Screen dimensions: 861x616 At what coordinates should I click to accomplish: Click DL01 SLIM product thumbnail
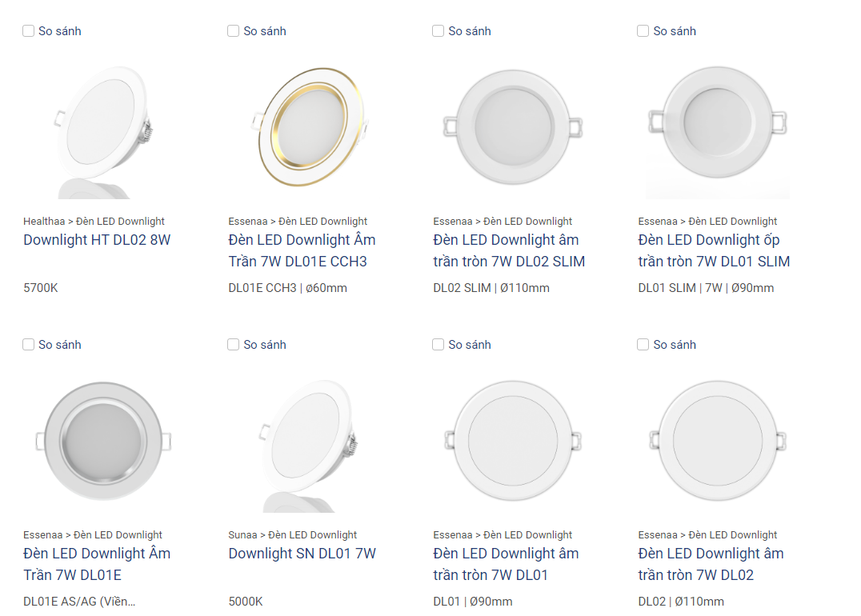click(718, 128)
